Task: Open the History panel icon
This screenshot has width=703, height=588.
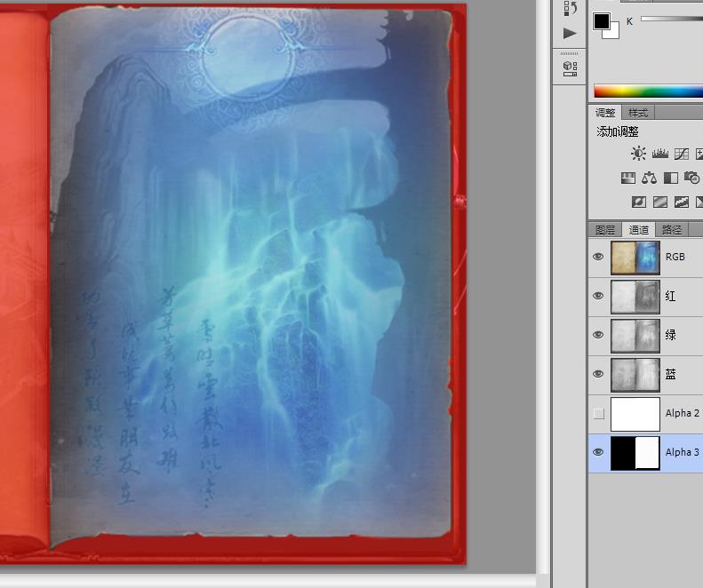Action: pos(570,8)
